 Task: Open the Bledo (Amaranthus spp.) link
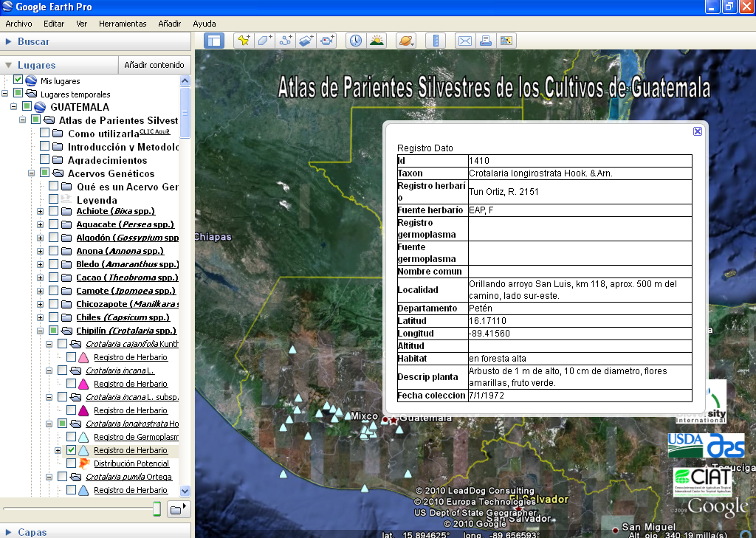coord(127,264)
